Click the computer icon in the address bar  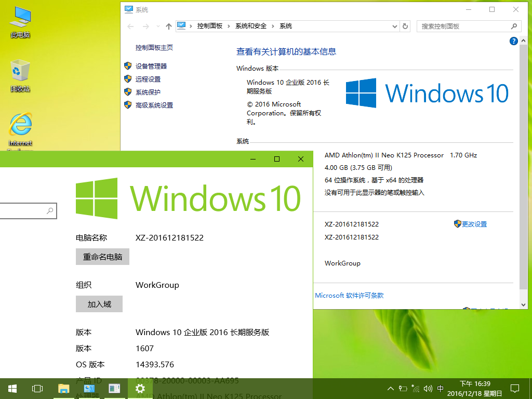point(181,26)
